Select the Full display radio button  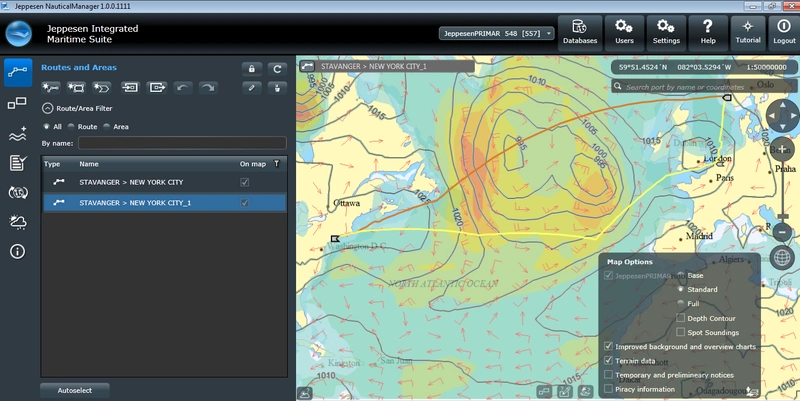click(680, 304)
